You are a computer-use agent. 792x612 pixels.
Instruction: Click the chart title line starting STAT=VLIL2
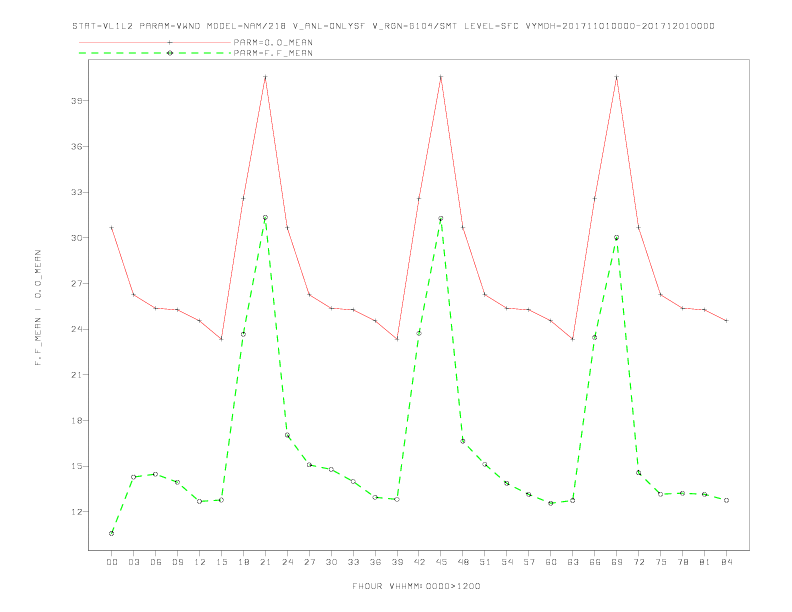[x=393, y=26]
